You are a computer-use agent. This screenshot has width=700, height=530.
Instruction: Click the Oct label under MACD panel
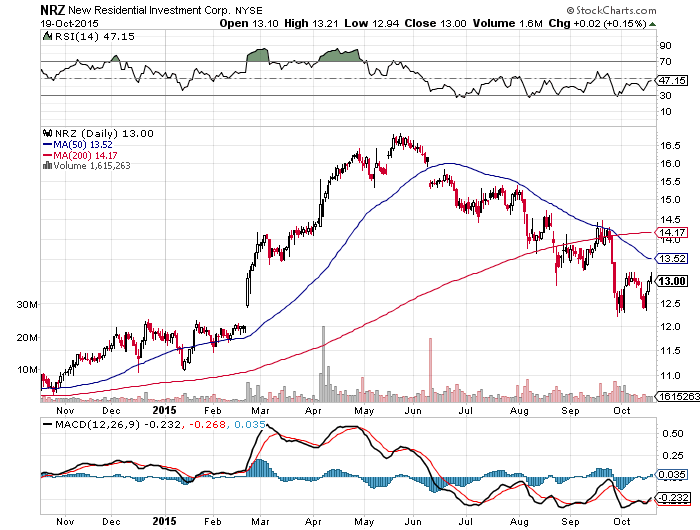click(x=622, y=522)
